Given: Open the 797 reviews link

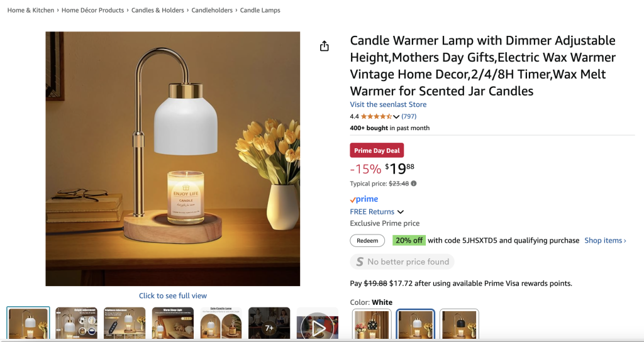Looking at the screenshot, I should pos(409,116).
